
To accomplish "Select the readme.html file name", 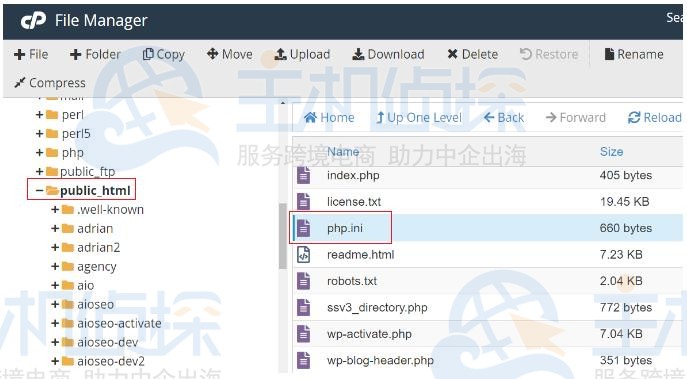I will (x=361, y=255).
